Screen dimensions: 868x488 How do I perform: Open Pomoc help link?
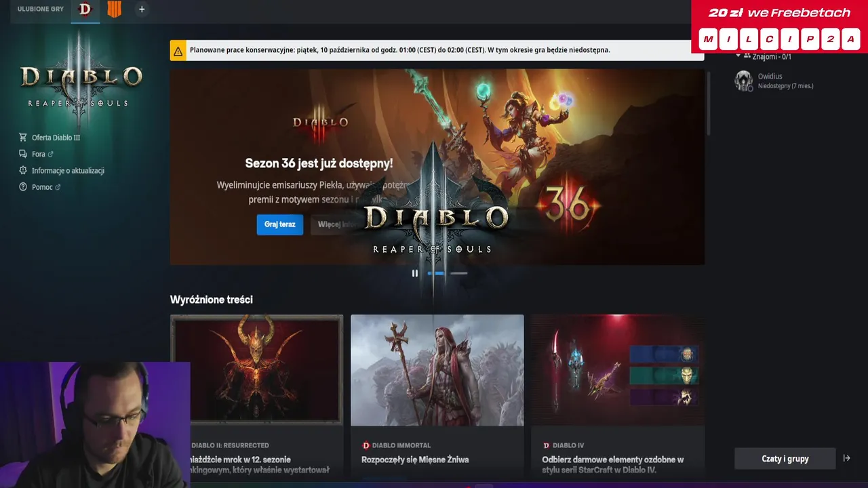click(42, 187)
